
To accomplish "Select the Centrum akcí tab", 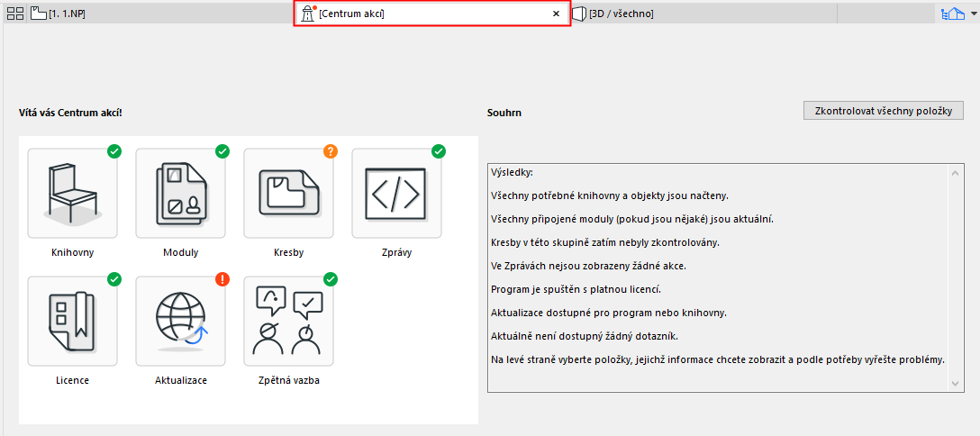I will 423,14.
